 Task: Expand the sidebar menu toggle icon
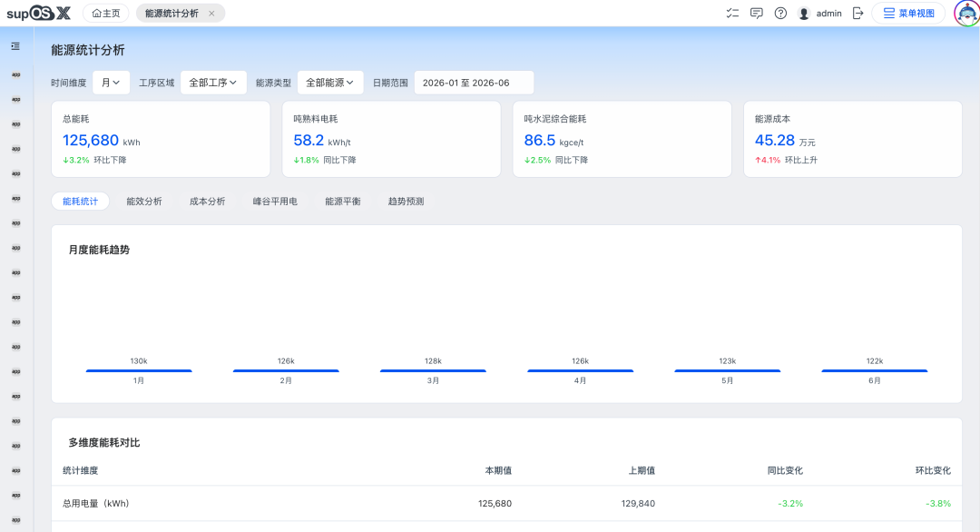(x=15, y=46)
